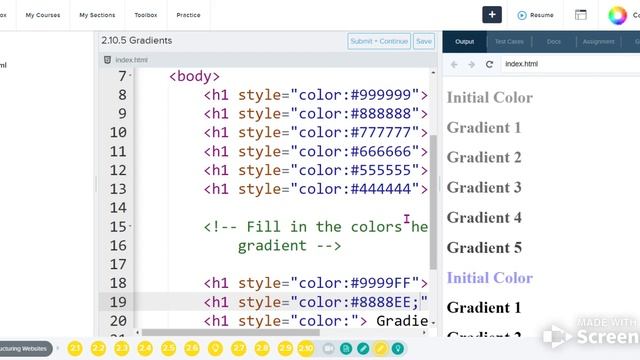Switch to the Output tab
This screenshot has height=360, width=640.
[464, 42]
